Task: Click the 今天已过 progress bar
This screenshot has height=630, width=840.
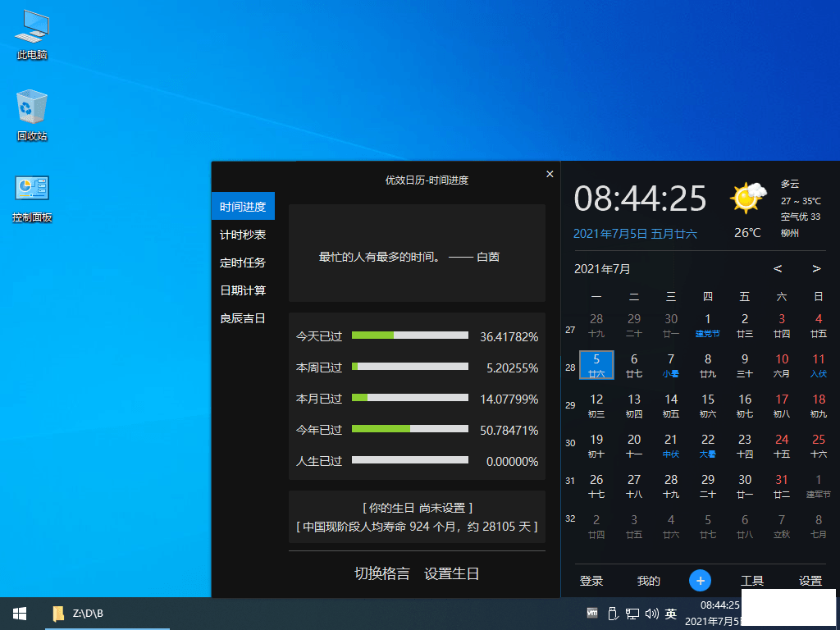Action: (409, 336)
